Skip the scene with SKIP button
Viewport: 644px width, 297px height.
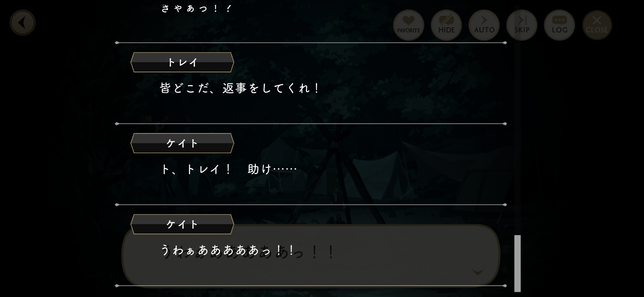[x=522, y=25]
